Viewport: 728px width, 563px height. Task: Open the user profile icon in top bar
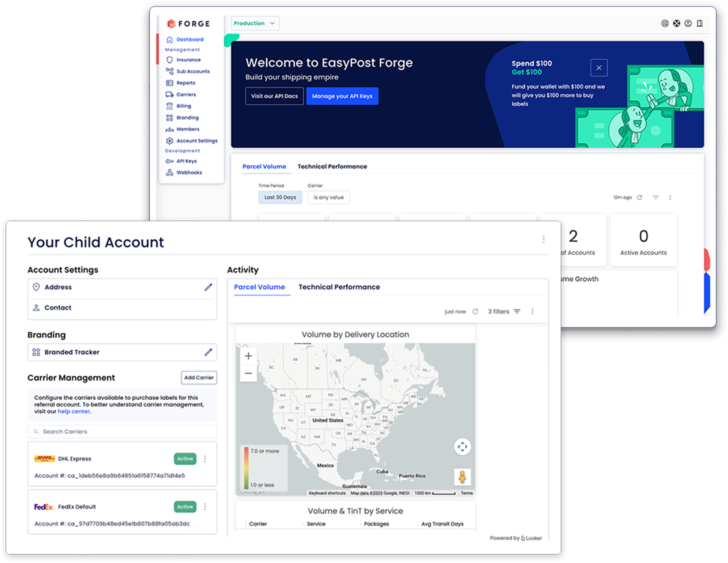click(x=688, y=23)
